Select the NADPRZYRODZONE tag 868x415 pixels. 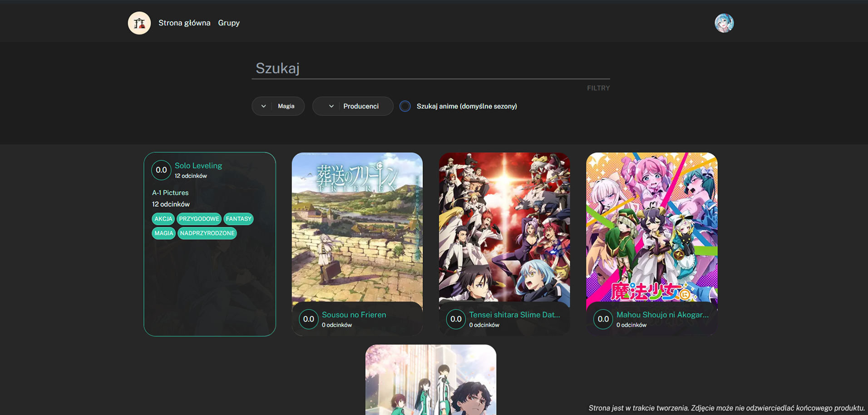click(x=207, y=233)
